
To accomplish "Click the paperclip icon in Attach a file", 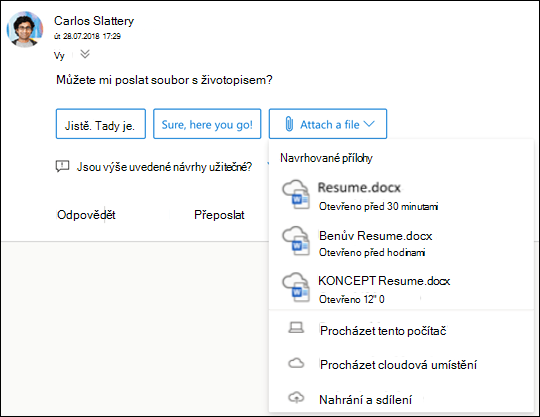I will coord(289,124).
